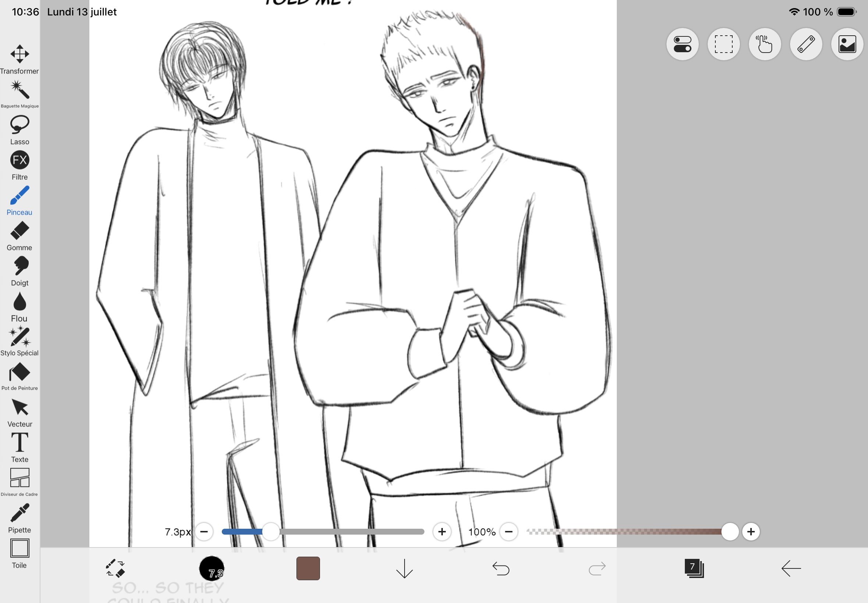
Task: Select the Pinceau brush tool
Action: coord(19,201)
